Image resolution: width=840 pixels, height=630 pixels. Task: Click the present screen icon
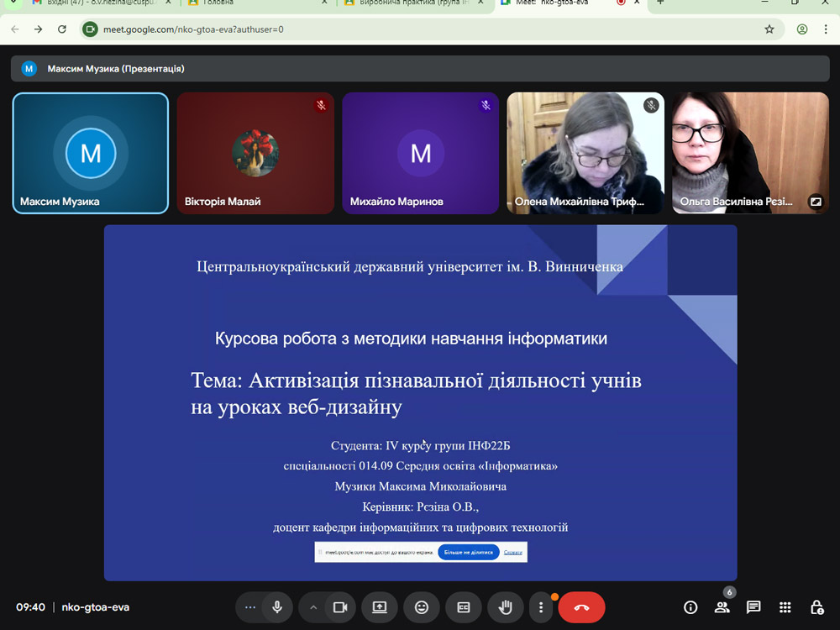tap(380, 607)
